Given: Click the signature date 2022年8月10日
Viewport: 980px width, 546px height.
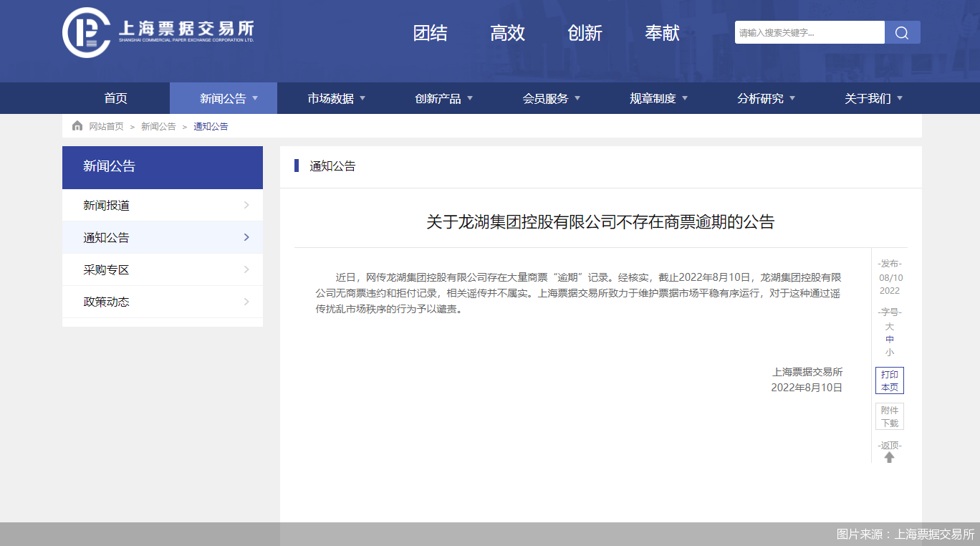Looking at the screenshot, I should pyautogui.click(x=807, y=388).
